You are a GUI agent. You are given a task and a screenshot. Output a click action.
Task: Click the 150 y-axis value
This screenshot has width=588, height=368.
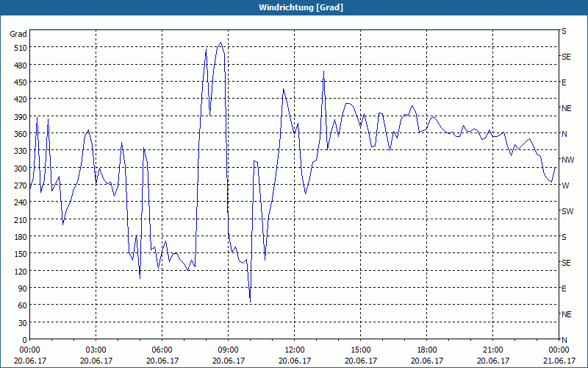[x=21, y=254]
